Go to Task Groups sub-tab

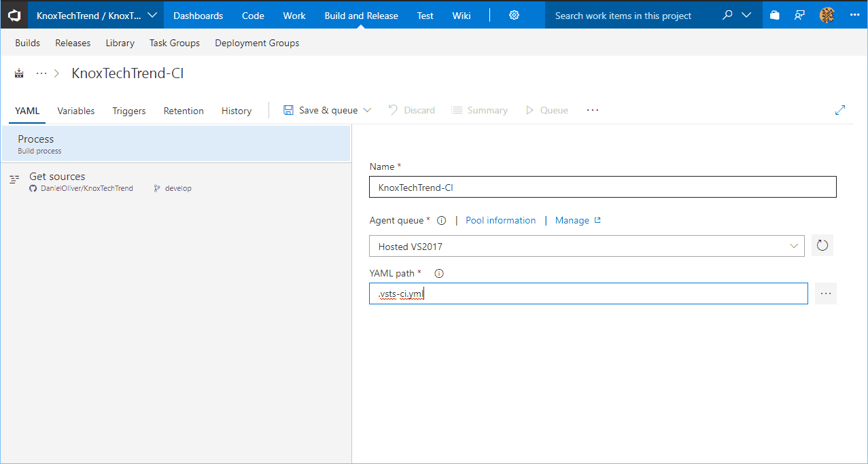click(x=175, y=43)
